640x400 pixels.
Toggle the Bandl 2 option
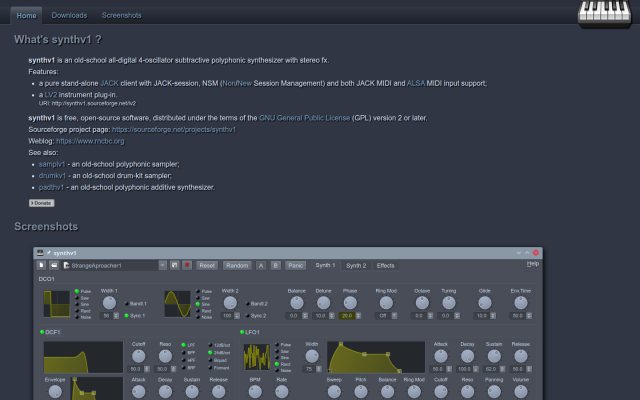pos(257,304)
